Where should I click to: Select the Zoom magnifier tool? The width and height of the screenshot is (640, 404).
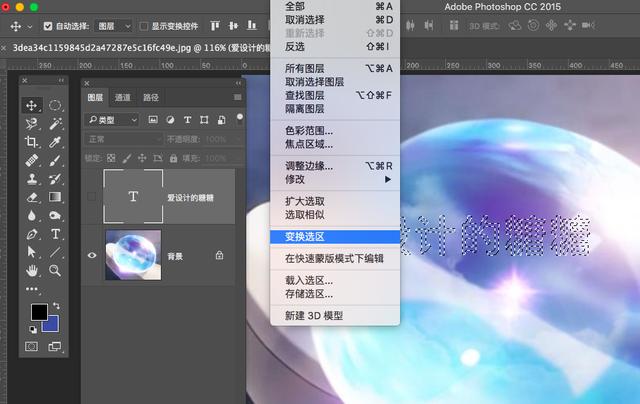pyautogui.click(x=55, y=270)
